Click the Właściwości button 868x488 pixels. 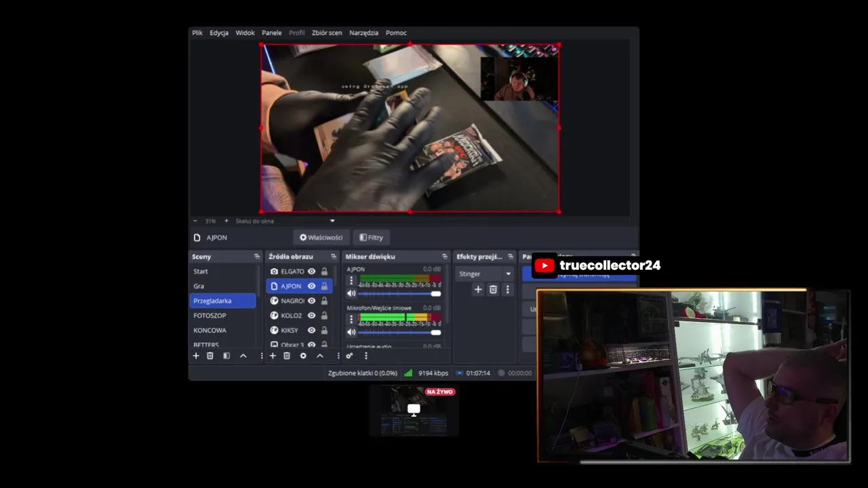(x=321, y=237)
